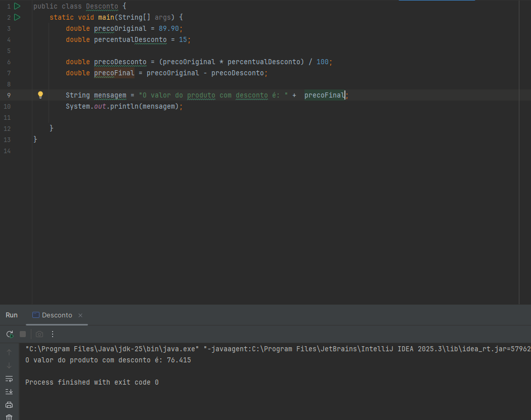Rerun Desconto from the Run toolbar
The image size is (531, 420).
click(x=10, y=334)
